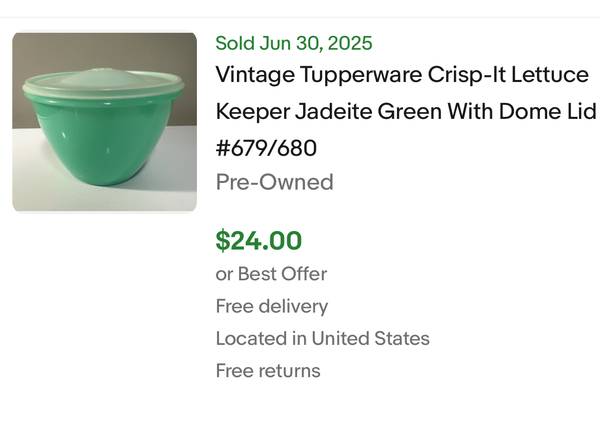Click the Free delivery label
Screen dimensions: 600x432
click(272, 306)
